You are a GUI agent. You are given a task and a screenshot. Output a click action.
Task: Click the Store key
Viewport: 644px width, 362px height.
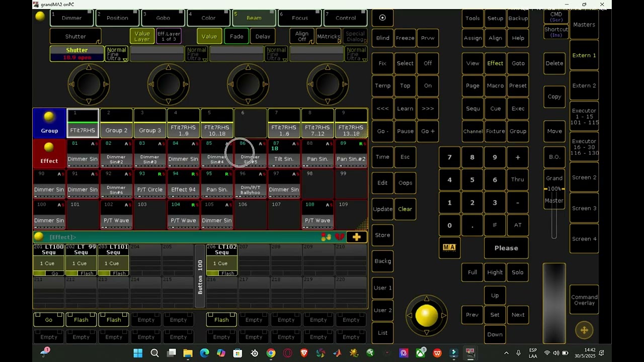382,235
